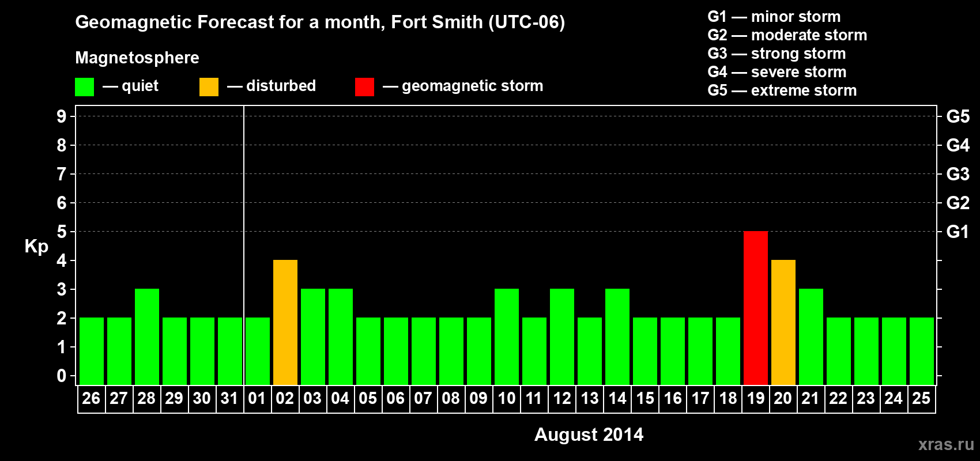The image size is (980, 461).
Task: Click the green quiet legend swatch
Action: tap(84, 87)
